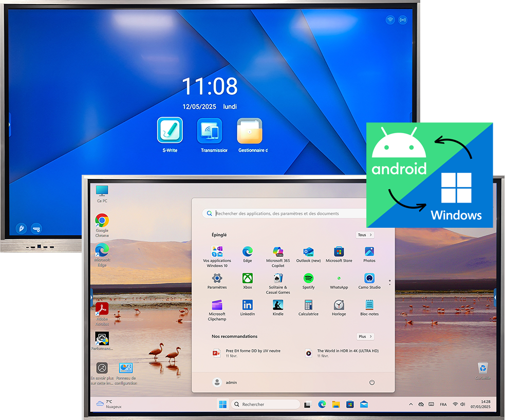The image size is (505, 420).
Task: Click the Tous button in Épinglé section
Action: (x=365, y=234)
